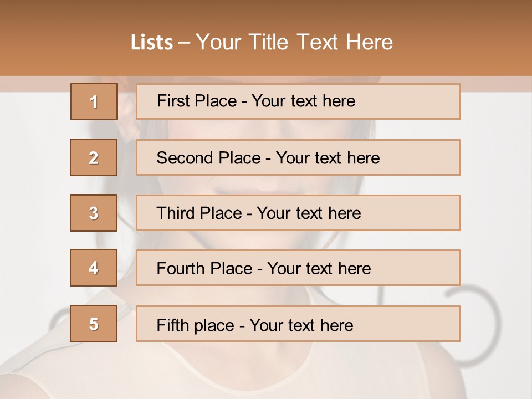Click the number 5 box

94,324
